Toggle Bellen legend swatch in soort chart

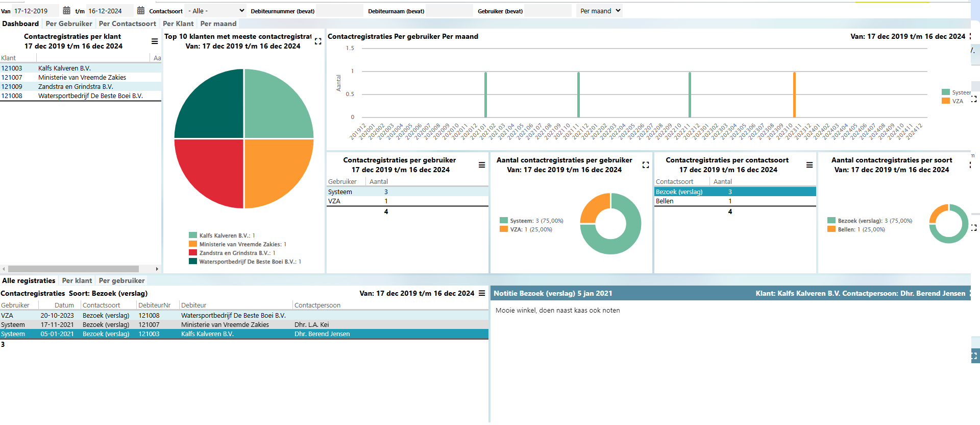click(x=831, y=229)
